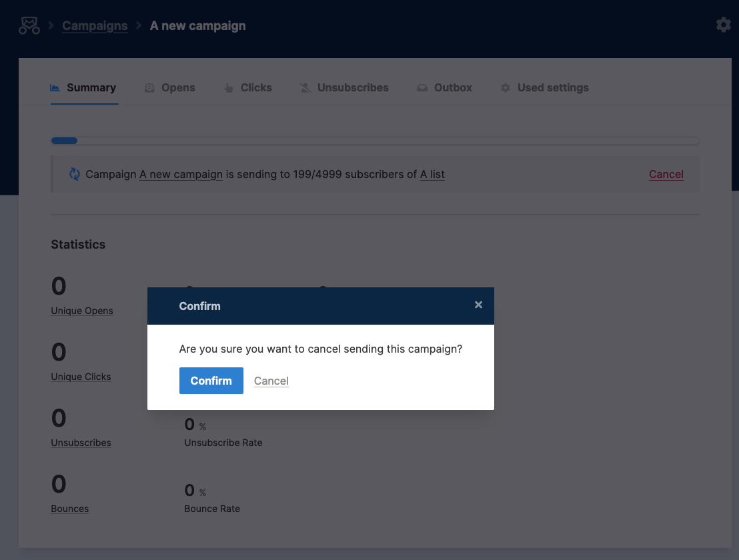
Task: Click the Bounce Rate label
Action: click(212, 509)
